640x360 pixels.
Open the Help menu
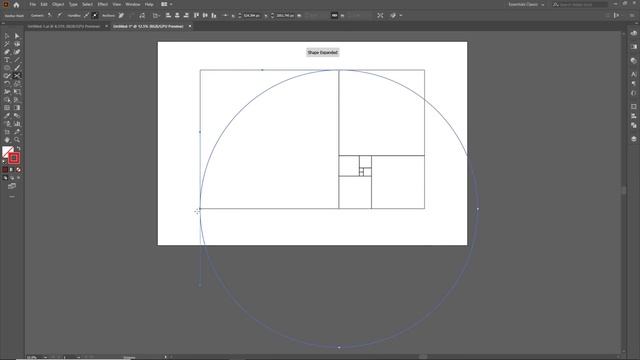[149, 4]
